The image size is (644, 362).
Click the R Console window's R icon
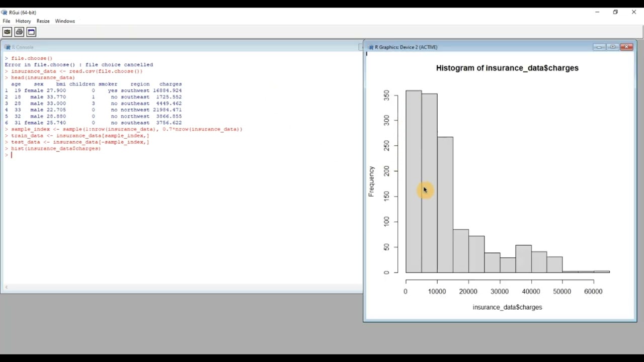[x=8, y=47]
